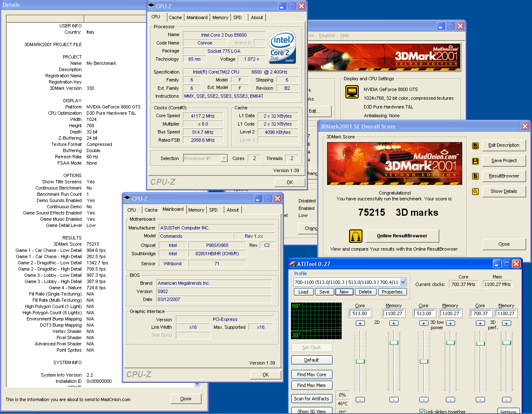Click the 3D perf Core slider handle

click(x=480, y=344)
